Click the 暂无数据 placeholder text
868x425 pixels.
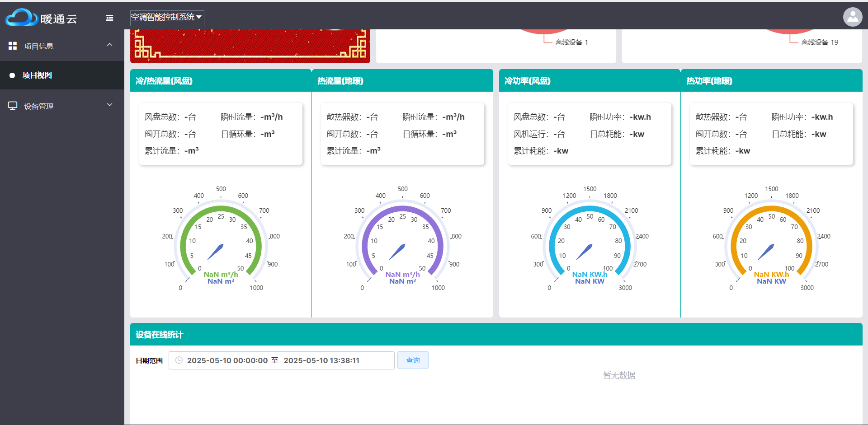[619, 375]
